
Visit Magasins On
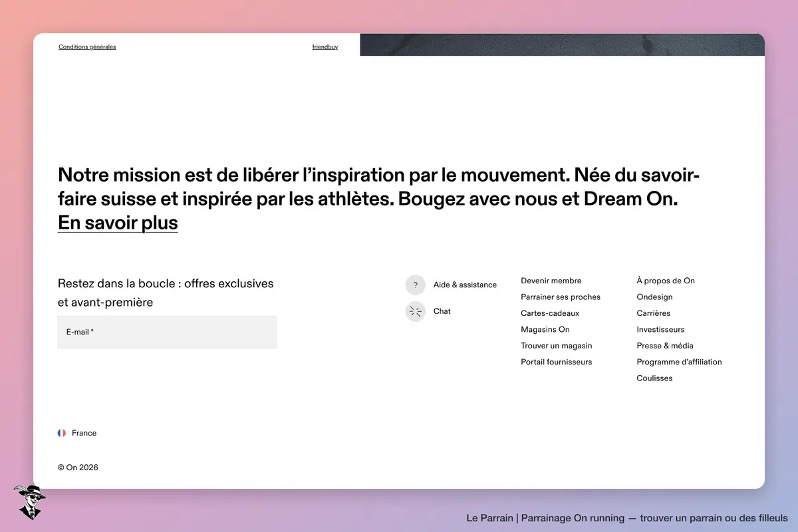545,330
